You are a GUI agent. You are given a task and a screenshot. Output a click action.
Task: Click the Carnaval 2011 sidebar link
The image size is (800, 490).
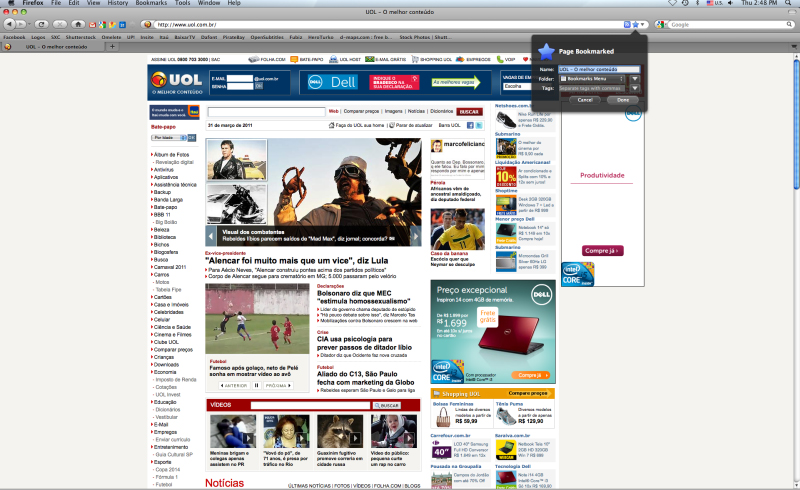tap(170, 267)
